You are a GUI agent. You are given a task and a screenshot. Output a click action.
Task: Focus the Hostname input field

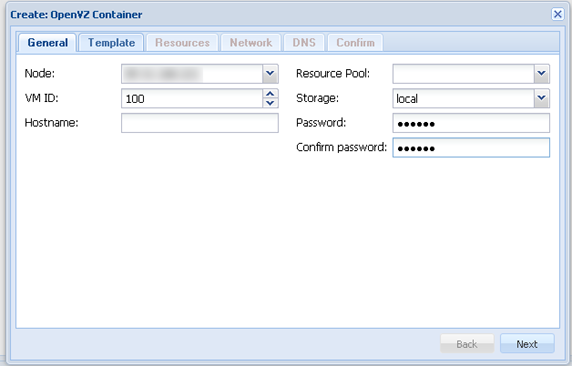click(x=200, y=123)
